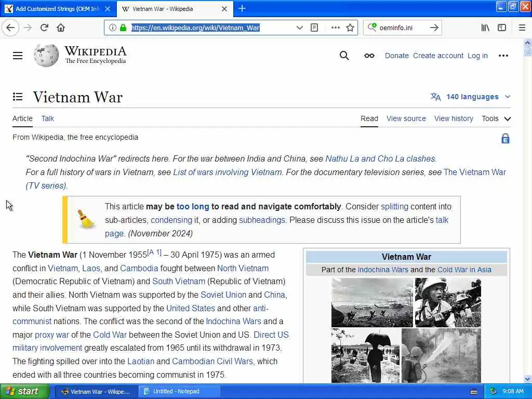Open address bar history dropdown
This screenshot has width=532, height=399.
299,28
